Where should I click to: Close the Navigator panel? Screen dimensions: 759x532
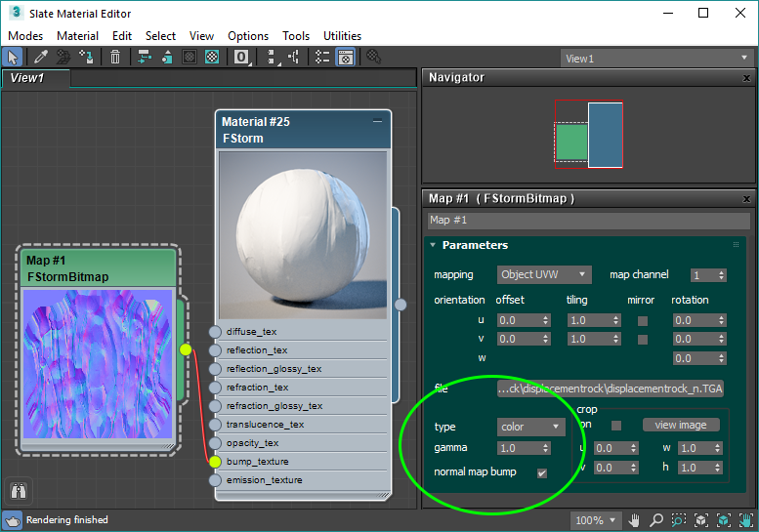747,78
